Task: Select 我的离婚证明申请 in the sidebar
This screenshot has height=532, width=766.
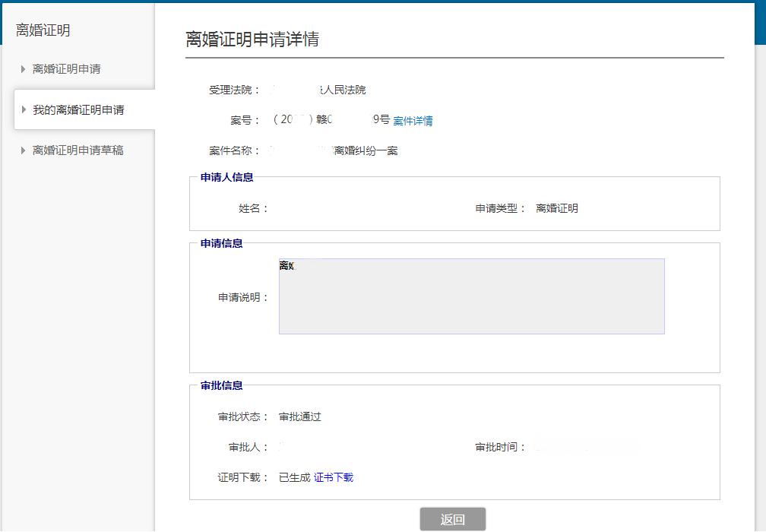Action: coord(78,110)
